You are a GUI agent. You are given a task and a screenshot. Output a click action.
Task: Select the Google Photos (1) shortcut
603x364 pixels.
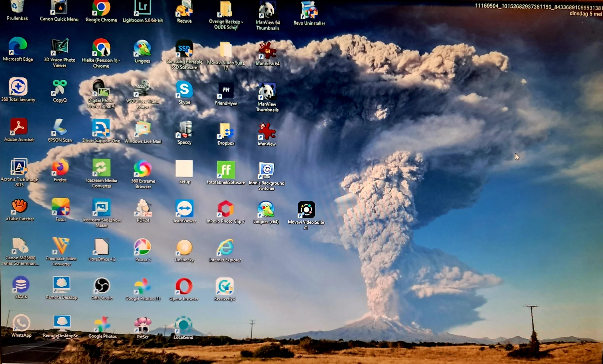143,286
